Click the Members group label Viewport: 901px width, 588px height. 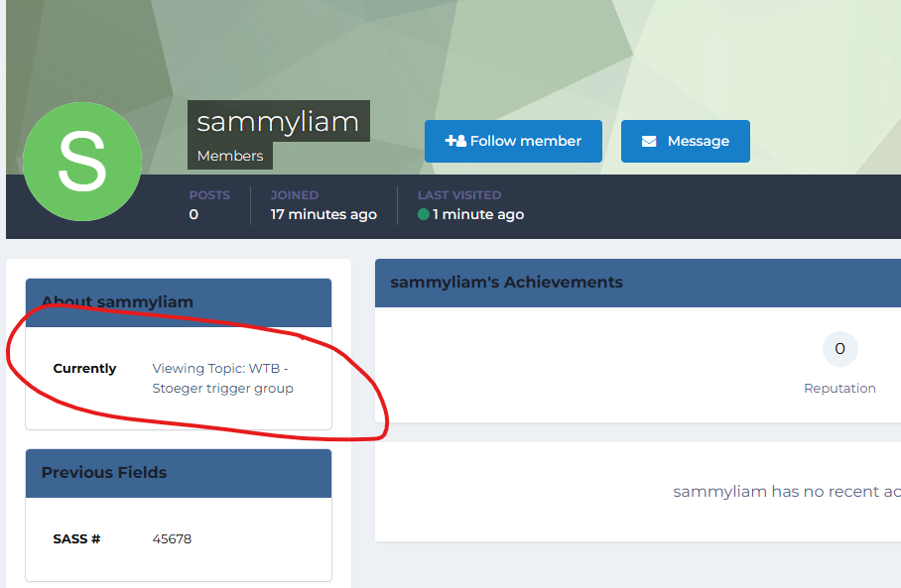click(x=230, y=156)
